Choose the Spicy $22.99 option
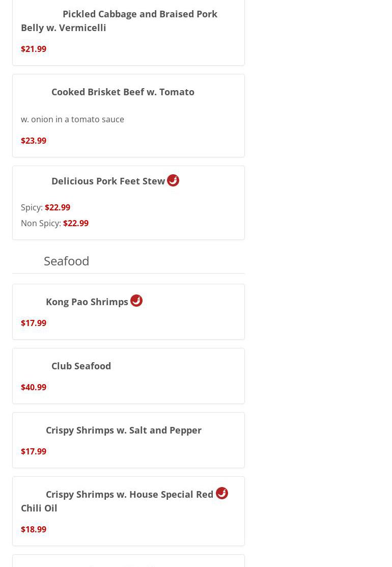Viewport: 392px width, 567px height. tap(58, 207)
